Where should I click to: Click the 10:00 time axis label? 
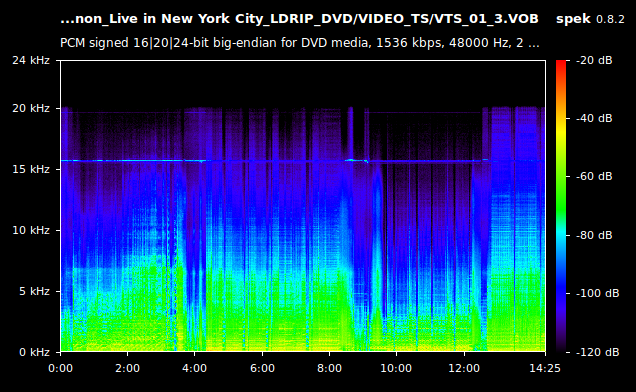click(x=396, y=368)
